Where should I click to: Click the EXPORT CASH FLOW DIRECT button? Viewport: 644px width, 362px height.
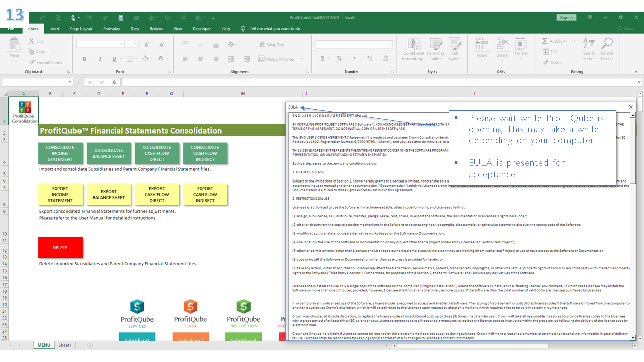[x=157, y=194]
